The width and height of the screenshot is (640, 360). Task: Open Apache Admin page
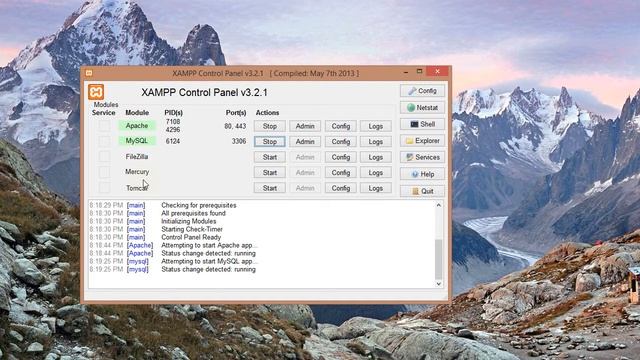pyautogui.click(x=305, y=126)
